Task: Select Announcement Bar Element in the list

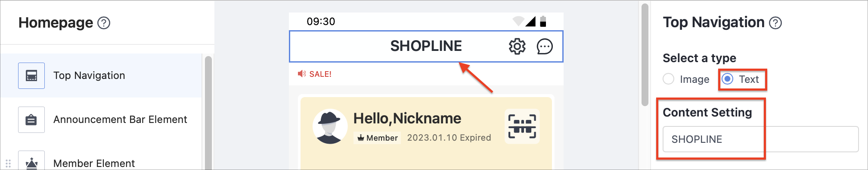Action: pos(101,120)
